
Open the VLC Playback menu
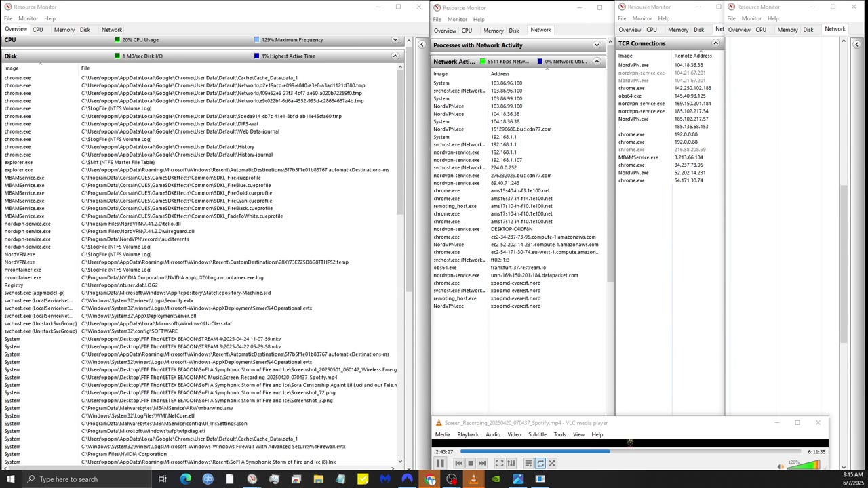click(468, 435)
